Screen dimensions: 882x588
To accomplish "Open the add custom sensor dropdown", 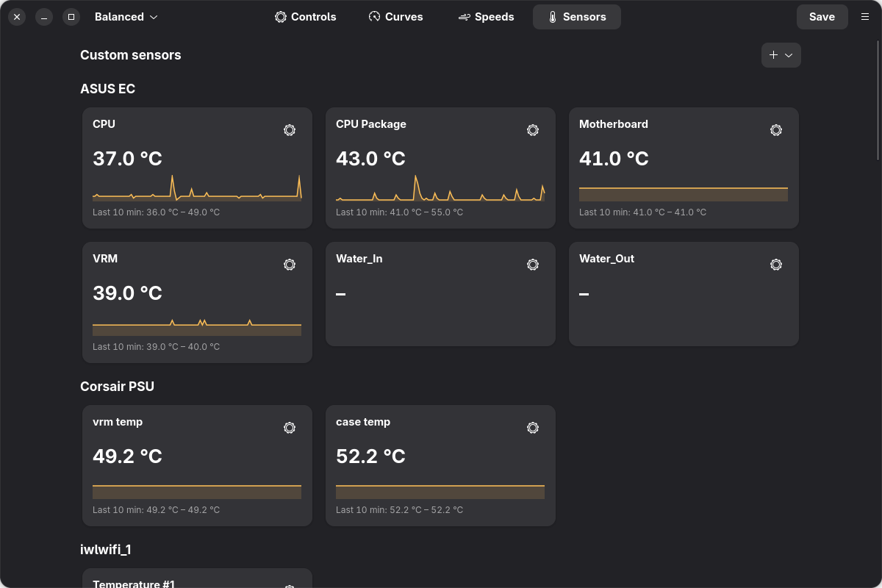I will (781, 55).
